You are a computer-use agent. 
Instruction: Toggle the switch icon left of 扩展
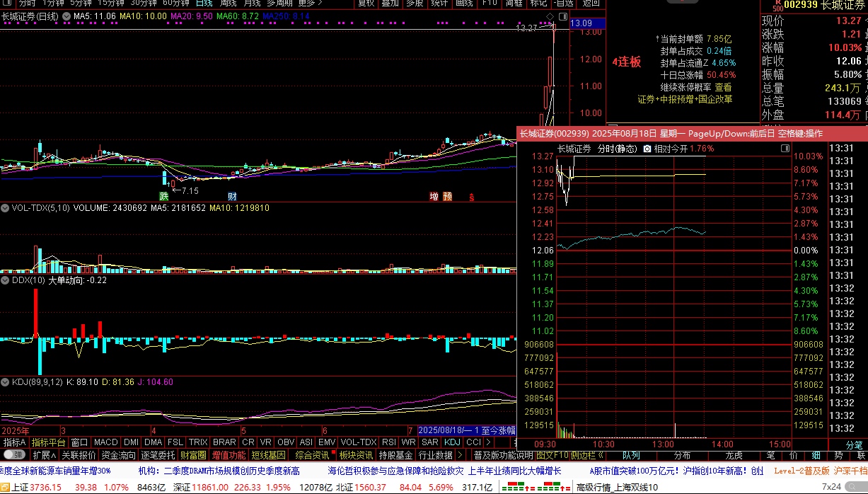coord(13,455)
